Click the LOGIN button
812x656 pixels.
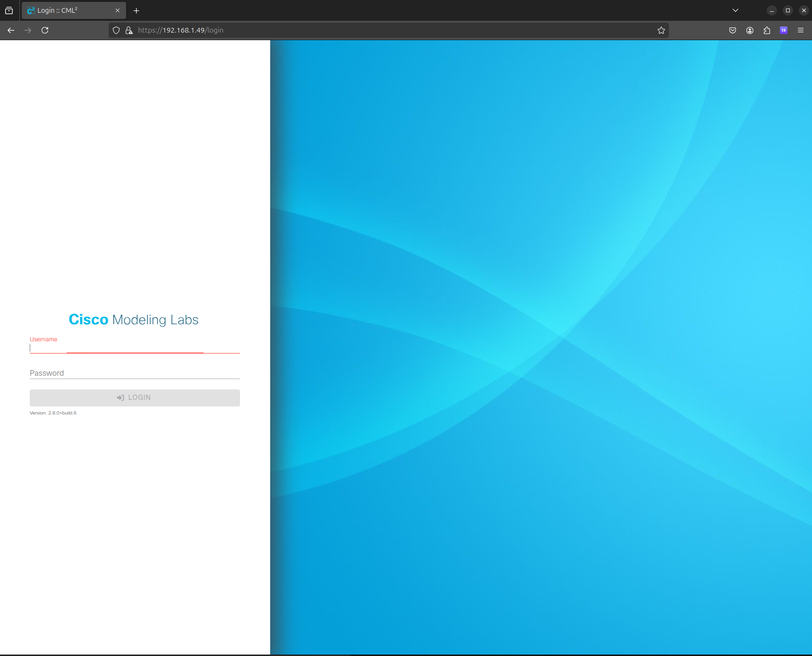coord(135,397)
